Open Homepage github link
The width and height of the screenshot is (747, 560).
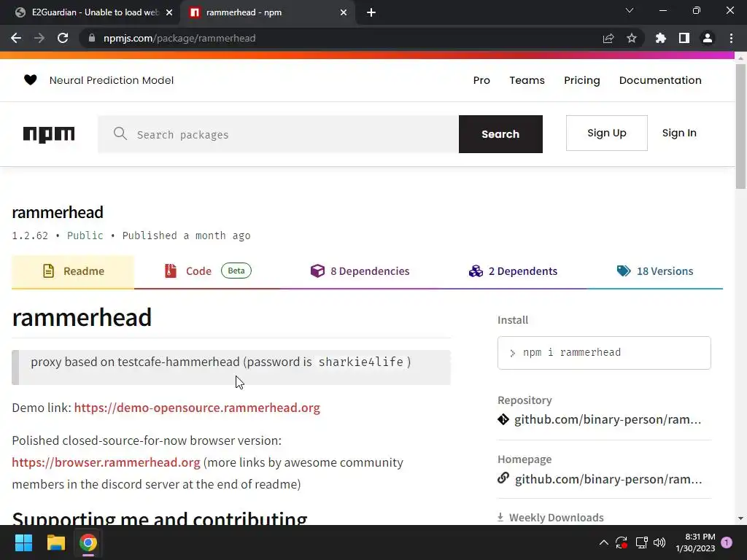(x=608, y=479)
